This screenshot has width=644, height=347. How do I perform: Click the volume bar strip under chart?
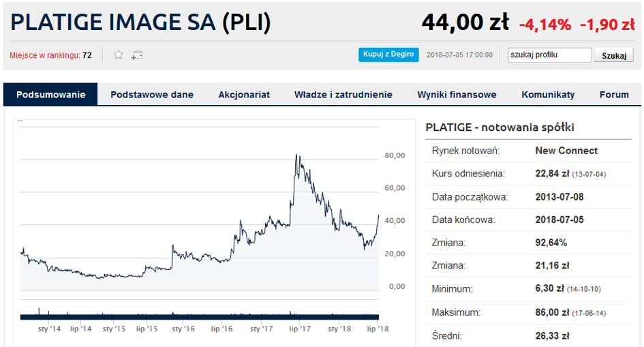200,316
